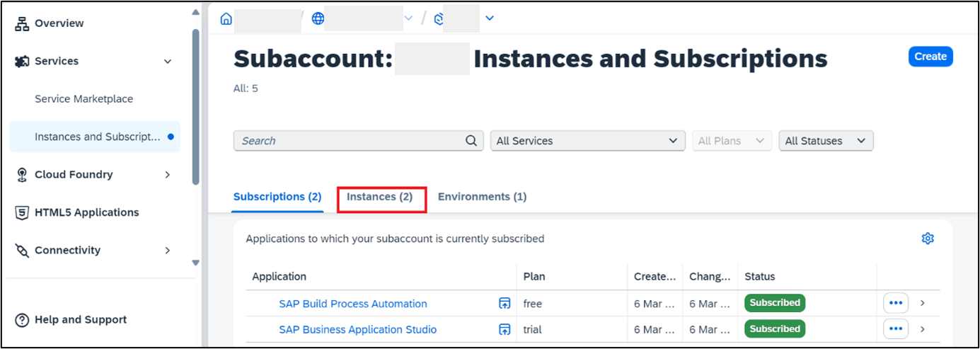Click the Services puzzle icon

pyautogui.click(x=22, y=61)
